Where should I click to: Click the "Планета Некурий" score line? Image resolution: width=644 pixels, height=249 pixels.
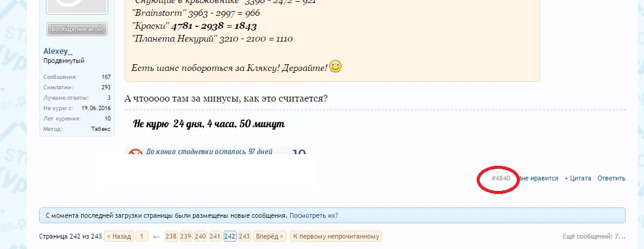coord(213,39)
